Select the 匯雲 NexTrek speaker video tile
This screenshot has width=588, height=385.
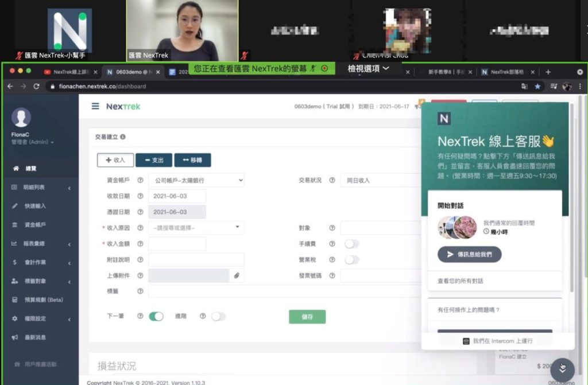[182, 31]
